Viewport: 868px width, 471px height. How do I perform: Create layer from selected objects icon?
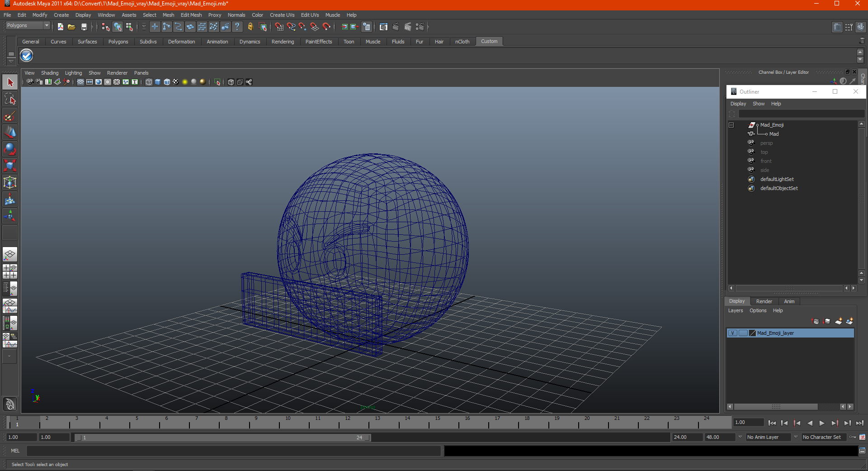pos(850,321)
